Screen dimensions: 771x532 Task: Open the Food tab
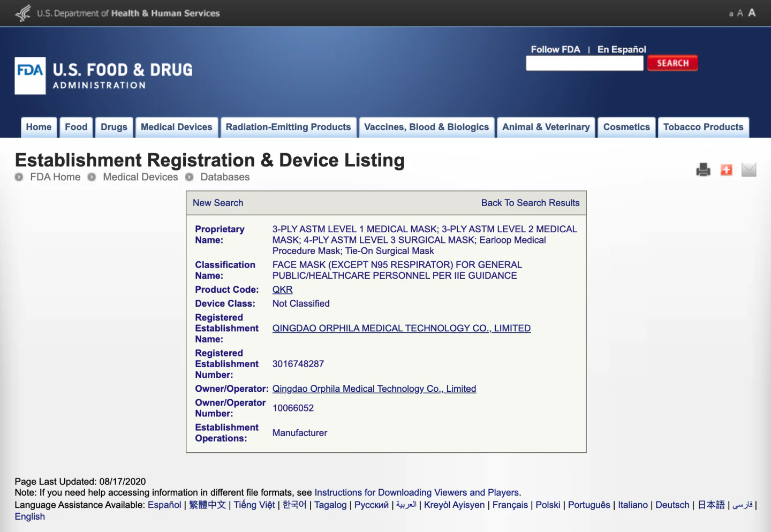pyautogui.click(x=76, y=127)
